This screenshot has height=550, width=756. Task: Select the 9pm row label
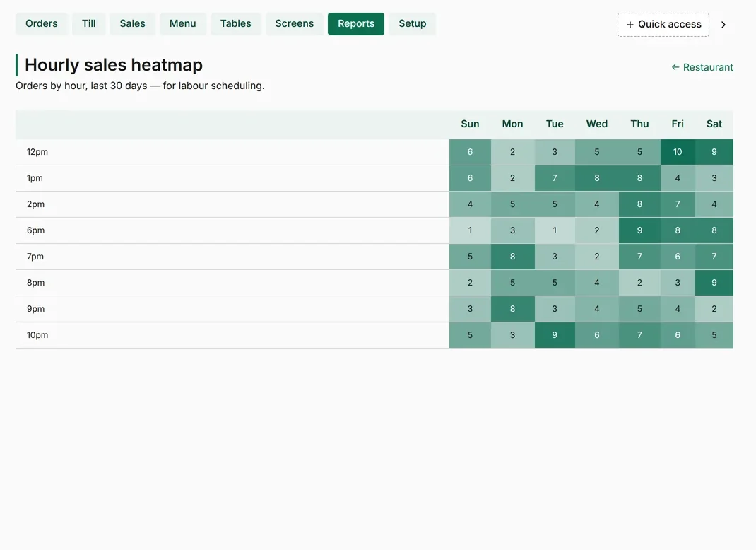tap(35, 309)
